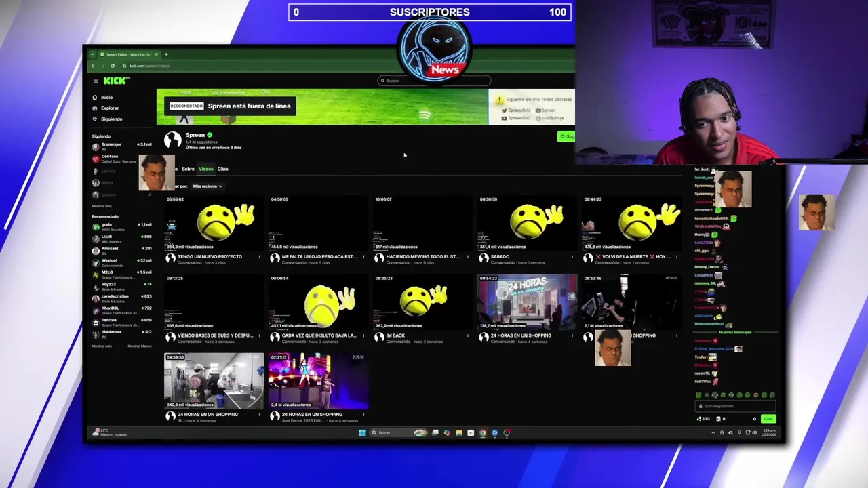This screenshot has width=868, height=488.
Task: Open options menu for SABADO video
Action: 572,257
